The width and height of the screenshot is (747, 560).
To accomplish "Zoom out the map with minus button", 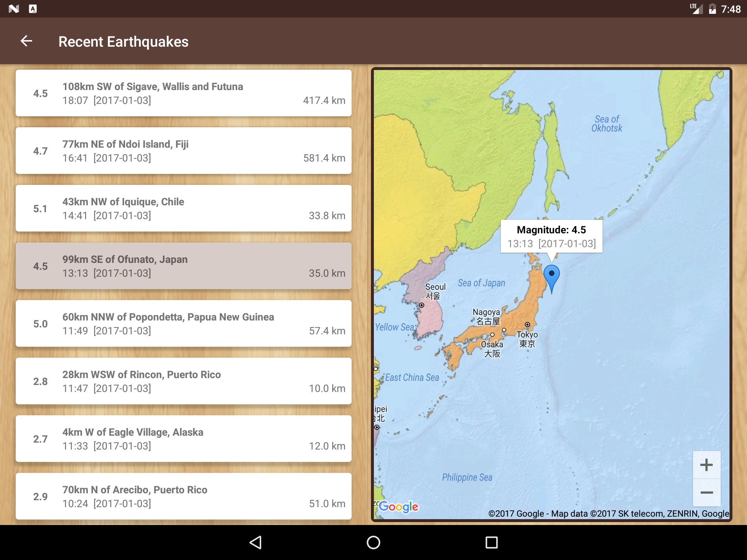I will (707, 493).
